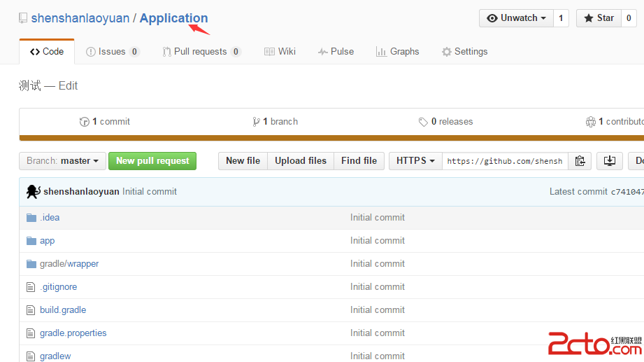Click the Upload files button
The width and height of the screenshot is (644, 362).
301,161
